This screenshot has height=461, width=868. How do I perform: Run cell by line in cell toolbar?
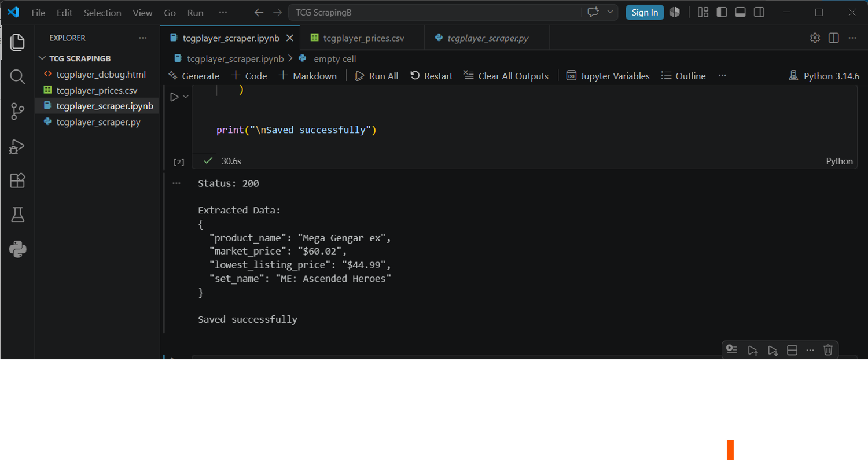pyautogui.click(x=732, y=349)
